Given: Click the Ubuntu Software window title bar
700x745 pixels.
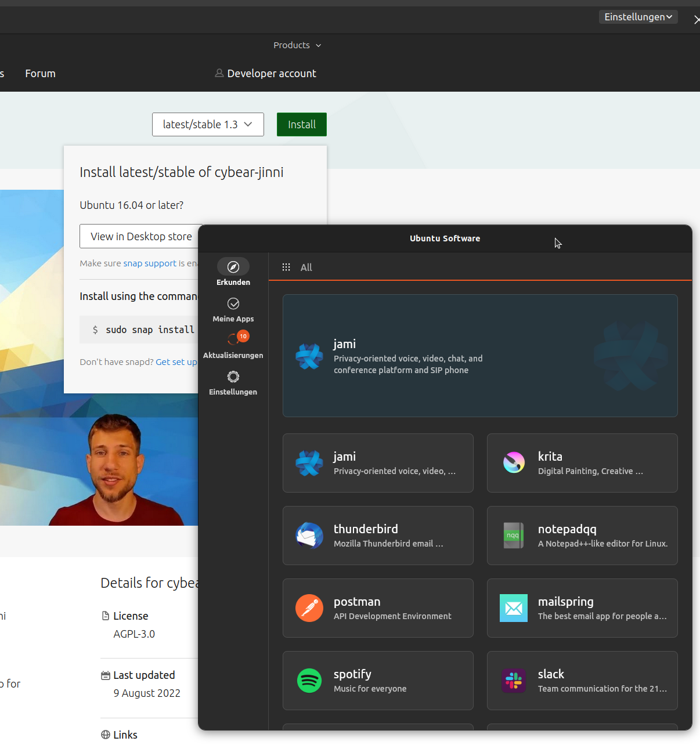Looking at the screenshot, I should click(x=445, y=238).
